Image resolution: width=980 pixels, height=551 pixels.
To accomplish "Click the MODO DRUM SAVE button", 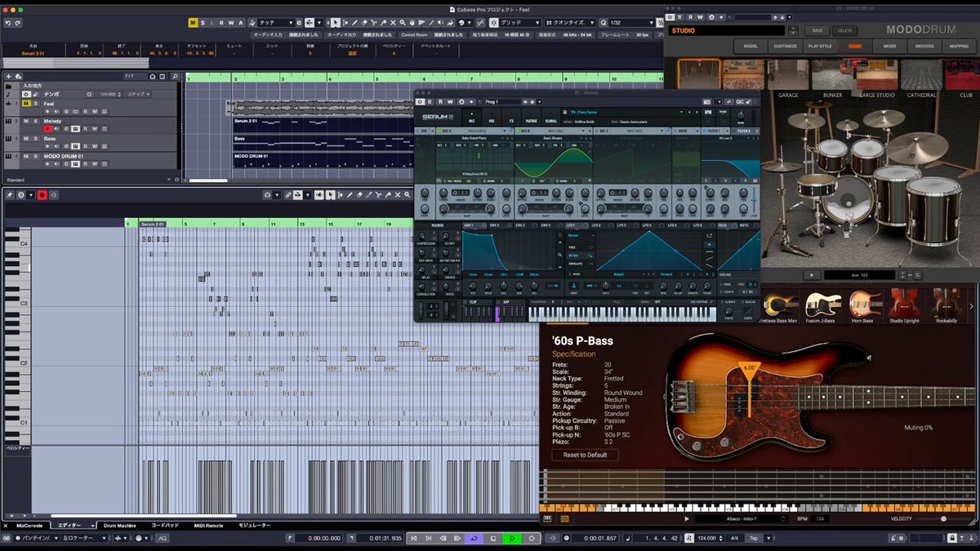I will click(x=817, y=30).
